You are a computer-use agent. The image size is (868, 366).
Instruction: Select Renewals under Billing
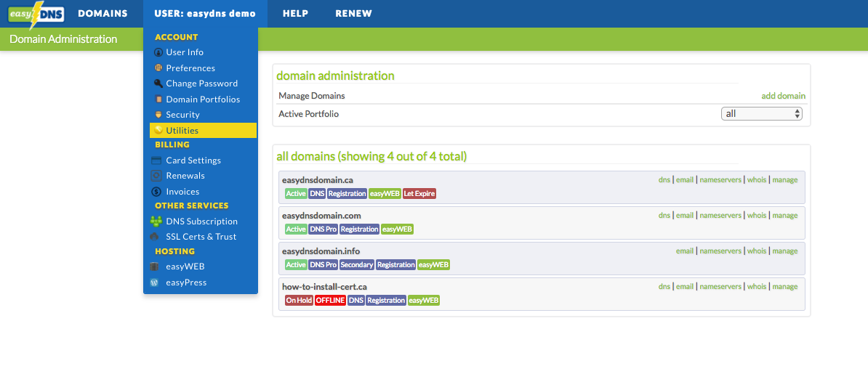coord(185,176)
